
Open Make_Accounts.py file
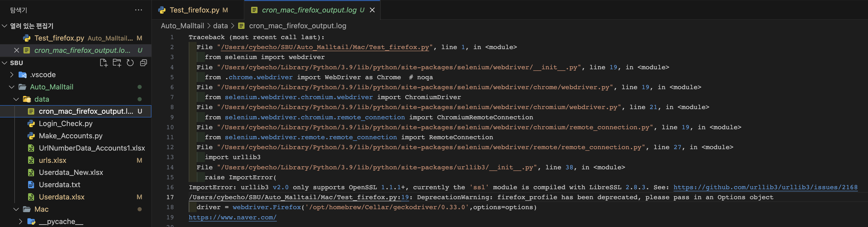[70, 136]
